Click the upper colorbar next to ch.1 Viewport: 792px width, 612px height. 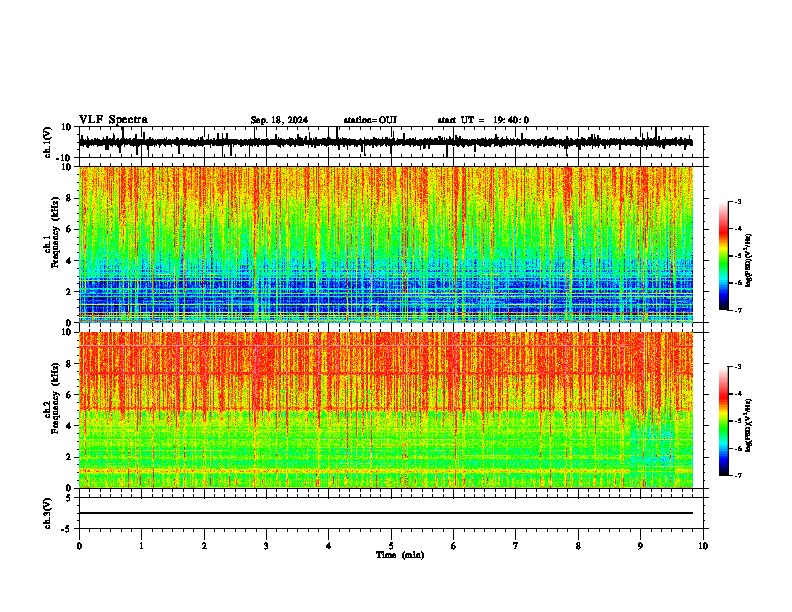tap(724, 256)
